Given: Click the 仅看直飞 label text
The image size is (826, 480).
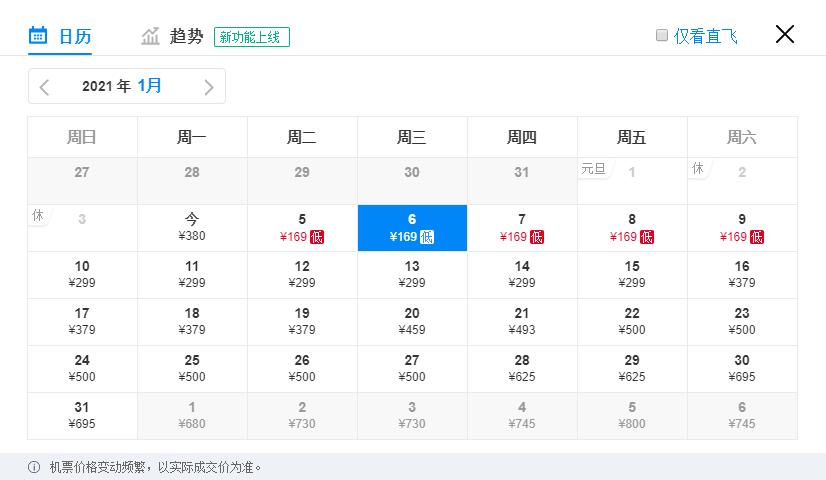Looking at the screenshot, I should coord(705,36).
